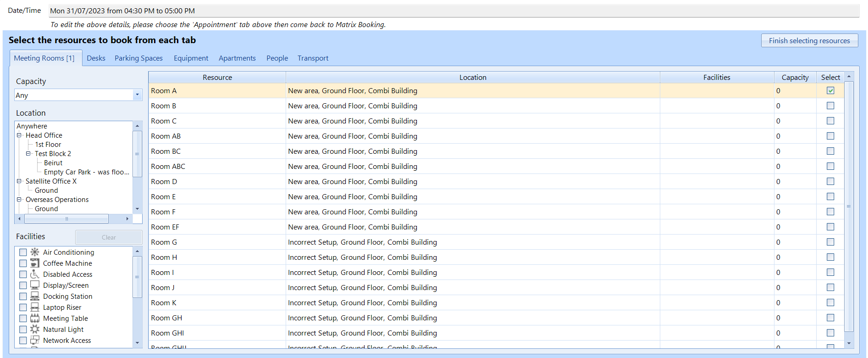Click the Disabled Access wheelchair icon
Image resolution: width=868 pixels, height=358 pixels.
35,274
